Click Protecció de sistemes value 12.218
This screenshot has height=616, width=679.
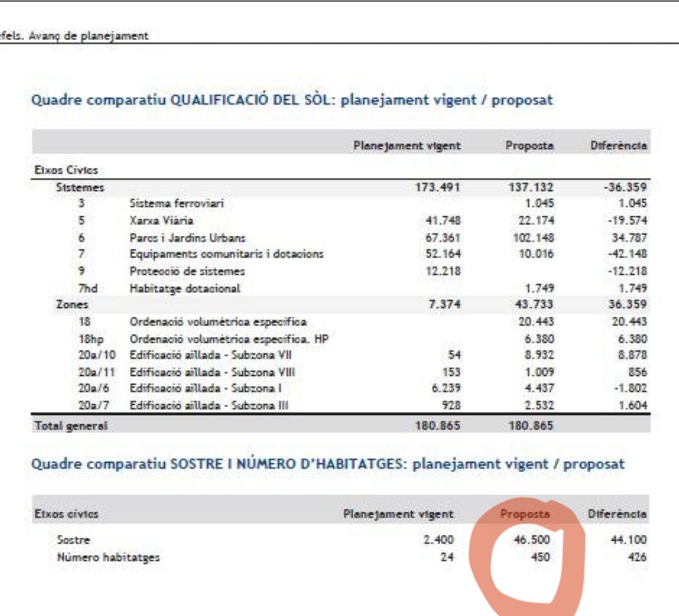pos(443,272)
